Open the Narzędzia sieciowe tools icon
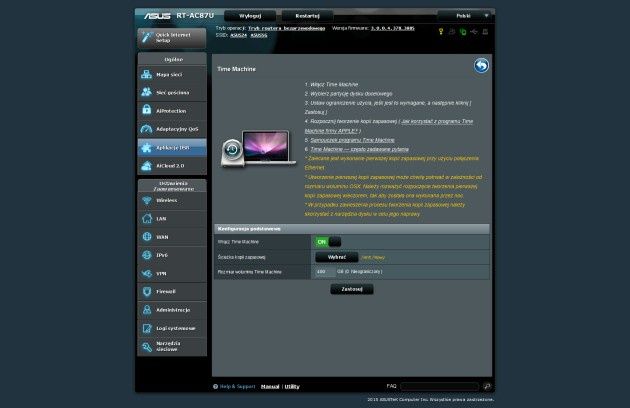 147,346
